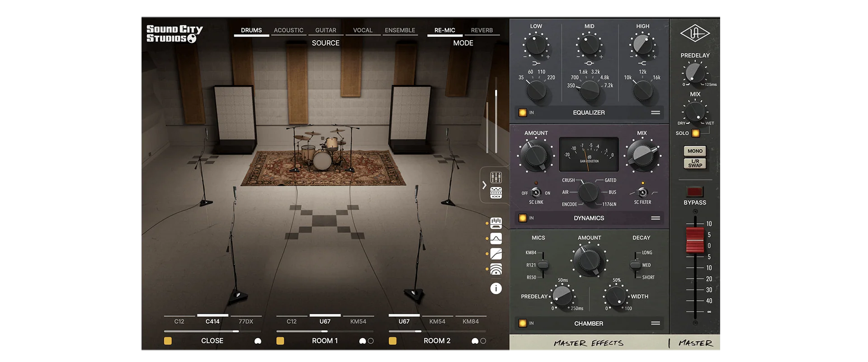Click the chamber DECAY selector switch

(635, 265)
